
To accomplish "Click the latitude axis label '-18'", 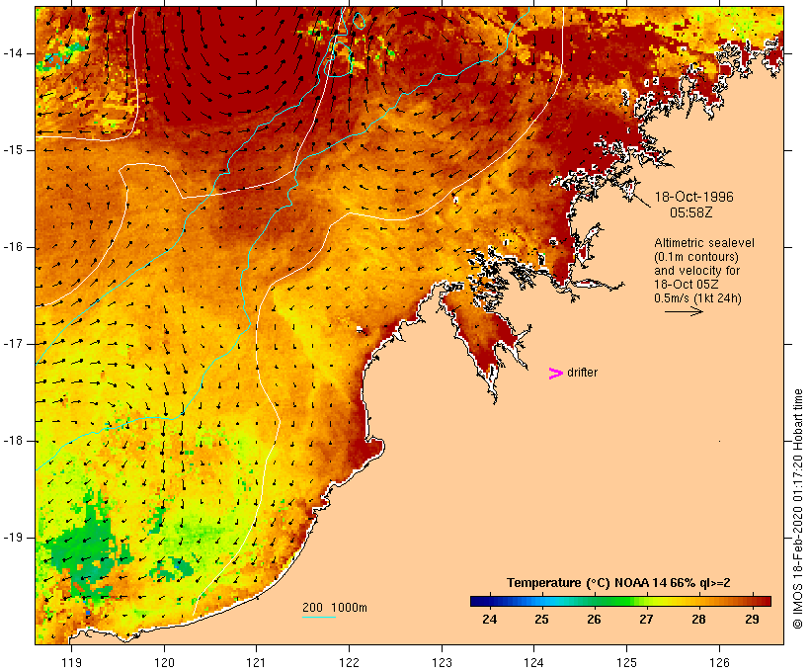I will point(12,441).
